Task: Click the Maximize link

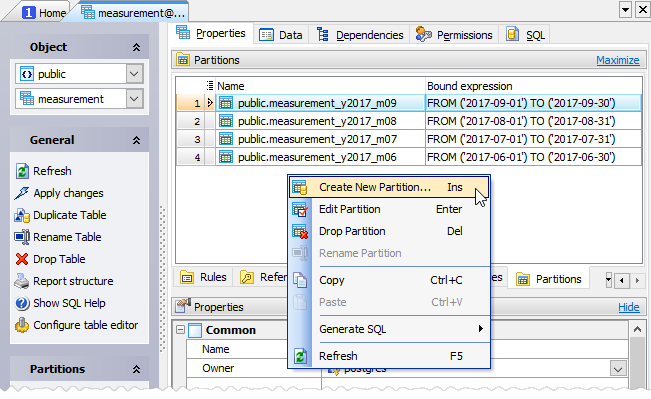Action: click(617, 60)
